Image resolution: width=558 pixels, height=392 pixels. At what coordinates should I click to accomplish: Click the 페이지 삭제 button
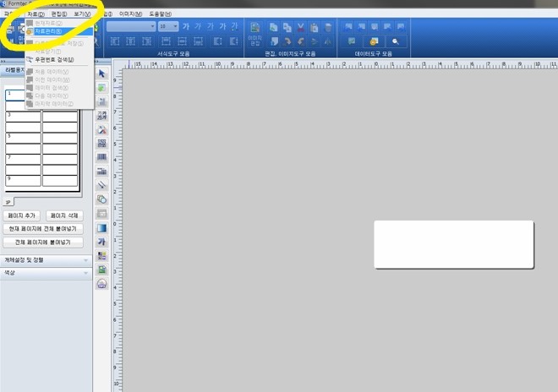coord(64,215)
